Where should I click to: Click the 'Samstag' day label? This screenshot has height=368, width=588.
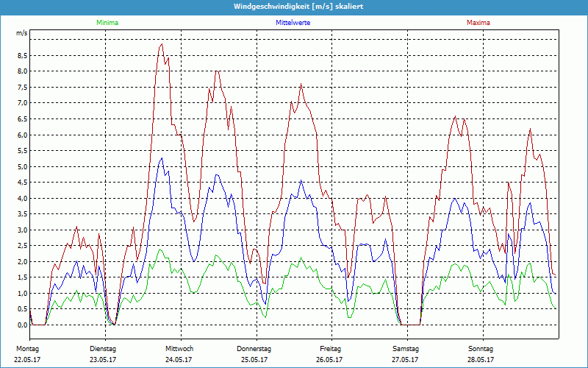[x=406, y=349]
